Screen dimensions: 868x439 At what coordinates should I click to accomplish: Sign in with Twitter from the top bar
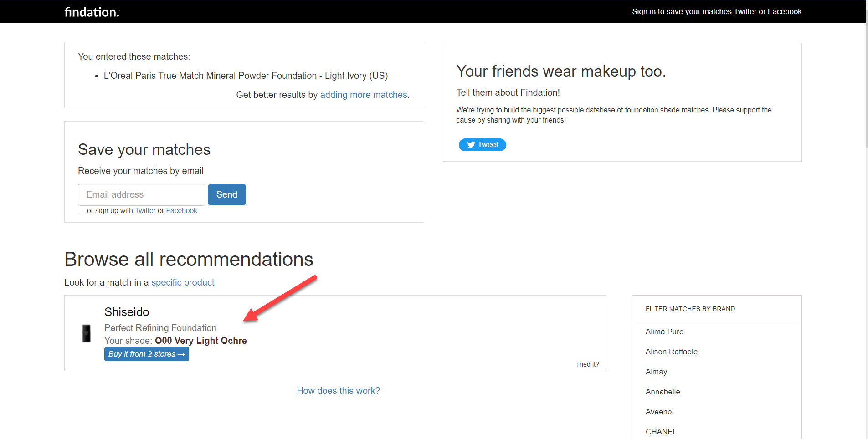click(745, 11)
